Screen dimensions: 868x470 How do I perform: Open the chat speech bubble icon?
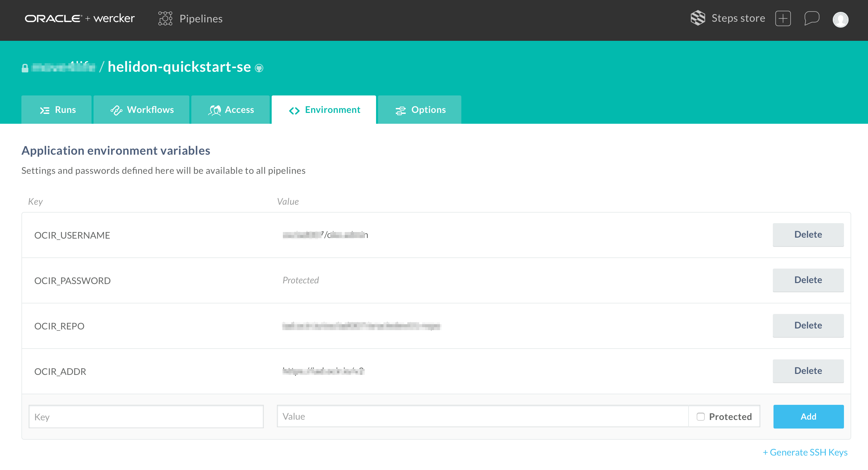point(811,18)
